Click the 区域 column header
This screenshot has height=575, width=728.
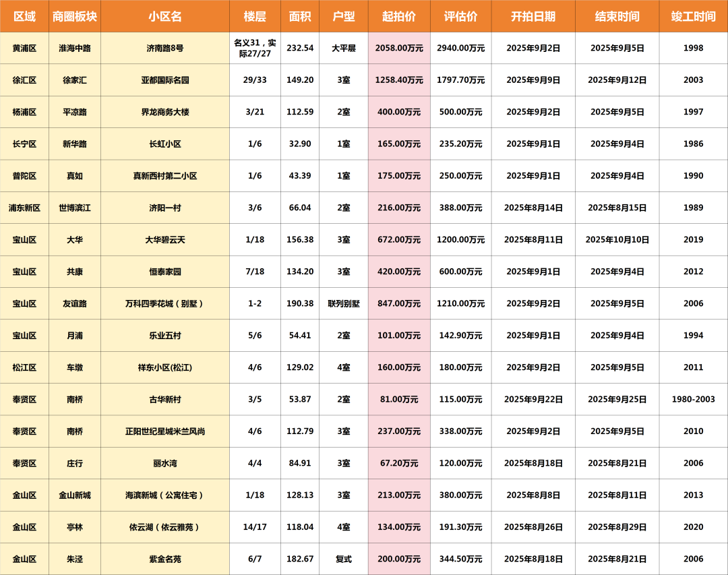pos(24,16)
